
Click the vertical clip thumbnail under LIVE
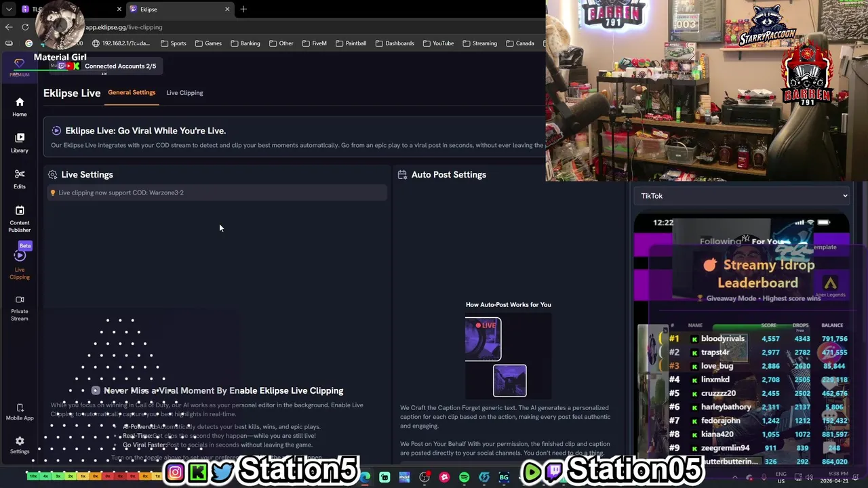[x=509, y=380]
